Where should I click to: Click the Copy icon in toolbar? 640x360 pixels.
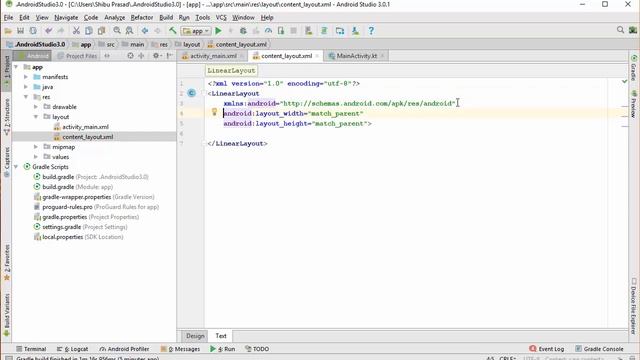tap(89, 31)
